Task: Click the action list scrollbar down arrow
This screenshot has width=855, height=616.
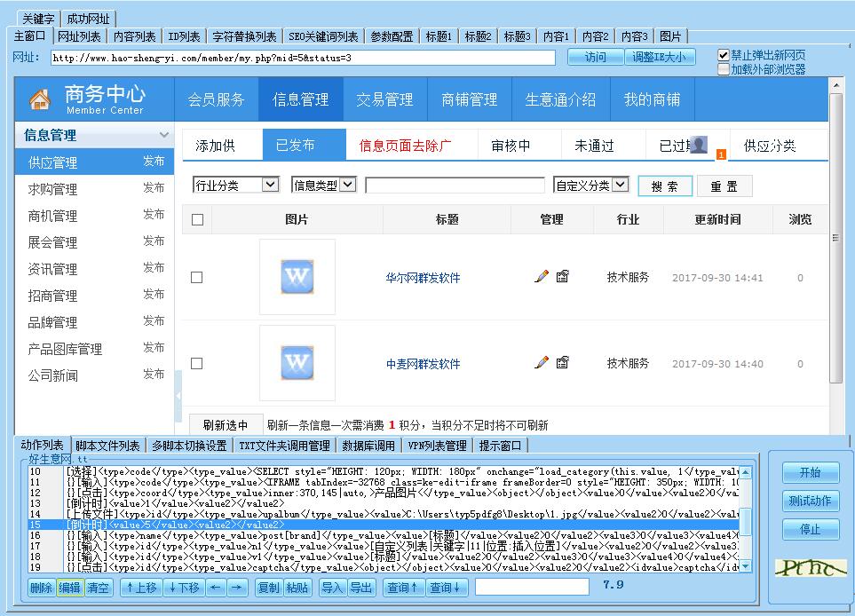Action: 746,567
